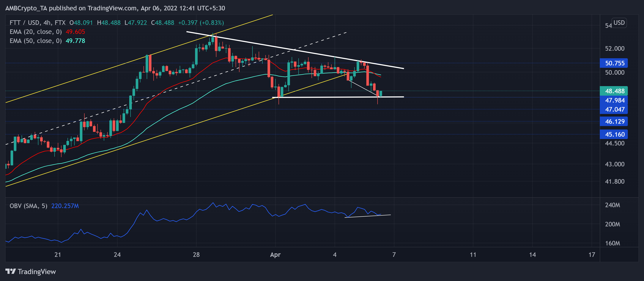644x281 pixels.
Task: Click the 21 date label on time axis
Action: click(x=58, y=255)
